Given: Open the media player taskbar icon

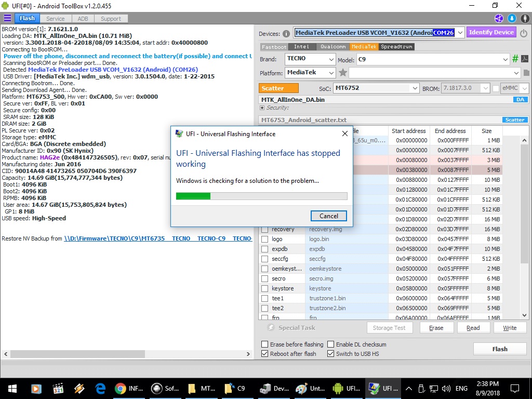Looking at the screenshot, I should (36, 388).
